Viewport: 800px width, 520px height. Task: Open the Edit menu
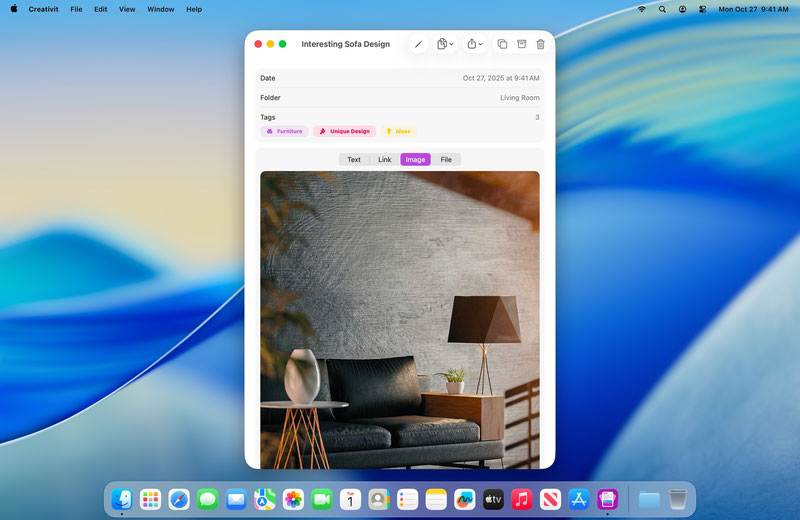pos(101,9)
